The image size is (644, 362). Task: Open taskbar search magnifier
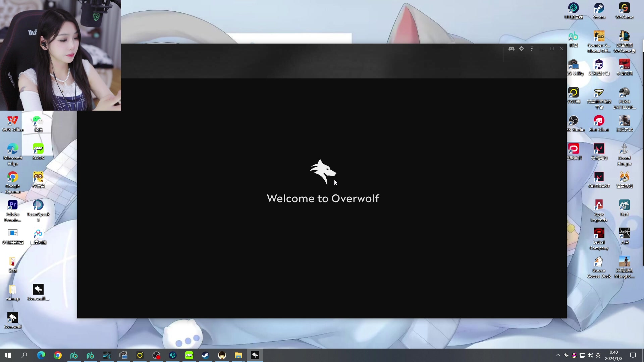coord(24,355)
